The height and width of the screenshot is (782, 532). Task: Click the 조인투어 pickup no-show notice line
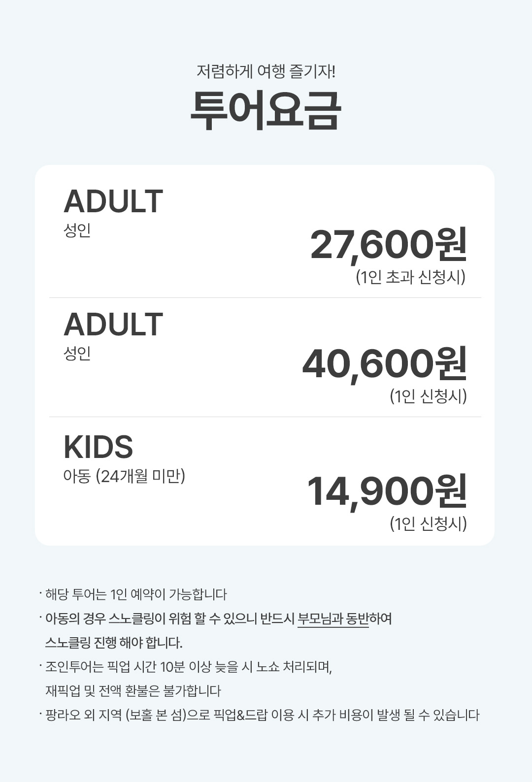(x=189, y=667)
